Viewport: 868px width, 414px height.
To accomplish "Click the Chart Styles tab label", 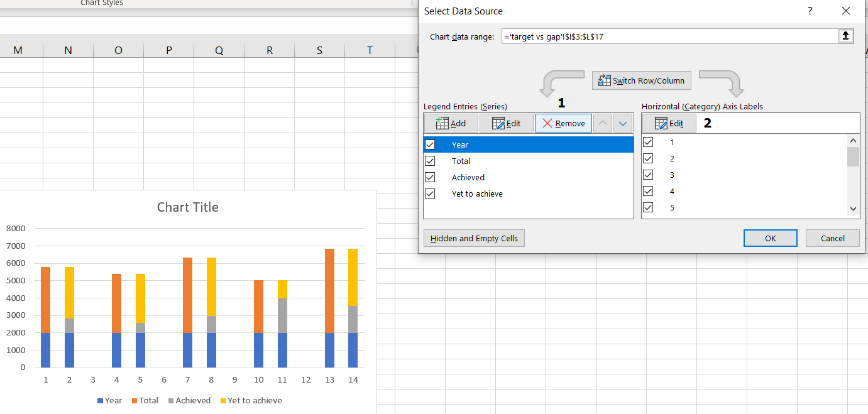I will tap(102, 3).
